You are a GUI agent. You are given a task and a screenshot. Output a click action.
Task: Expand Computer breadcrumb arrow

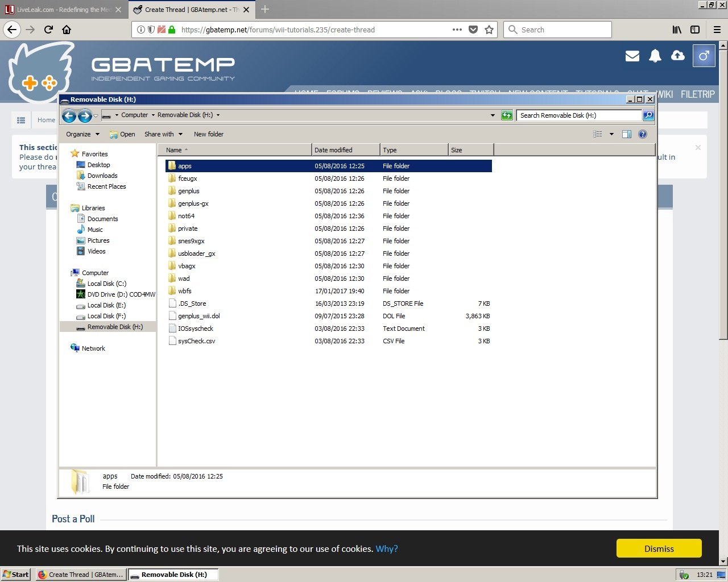click(153, 115)
